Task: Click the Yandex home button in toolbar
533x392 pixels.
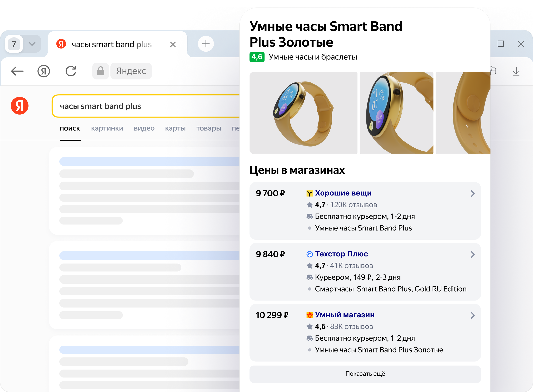Action: click(x=44, y=71)
